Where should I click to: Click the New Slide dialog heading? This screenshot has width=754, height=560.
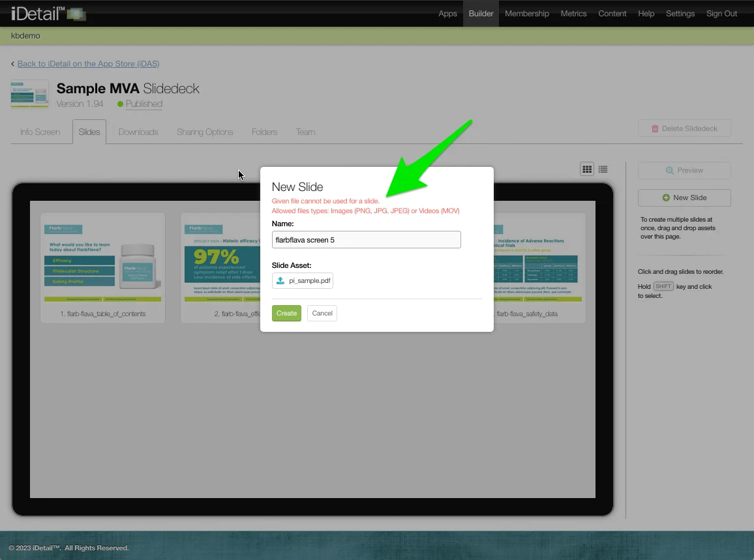coord(297,187)
